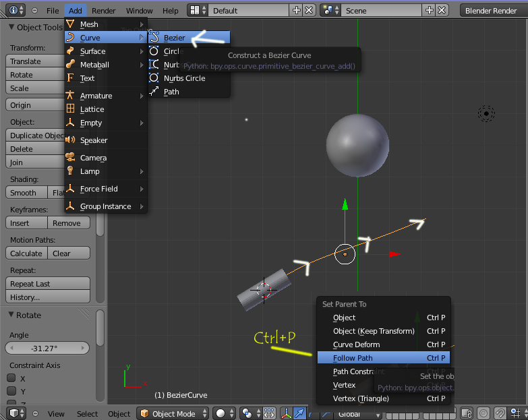The height and width of the screenshot is (420, 528).
Task: Decrease Angle with left arrow
Action: pos(11,348)
